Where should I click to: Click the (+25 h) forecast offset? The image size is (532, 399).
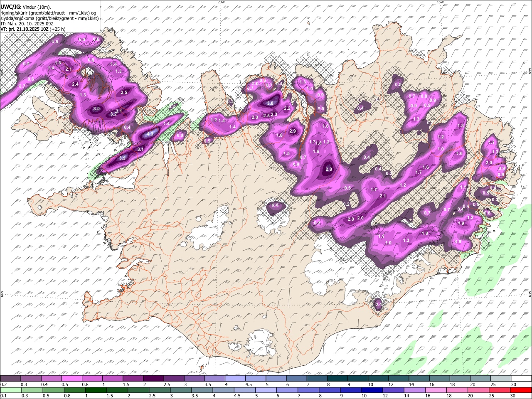click(57, 29)
